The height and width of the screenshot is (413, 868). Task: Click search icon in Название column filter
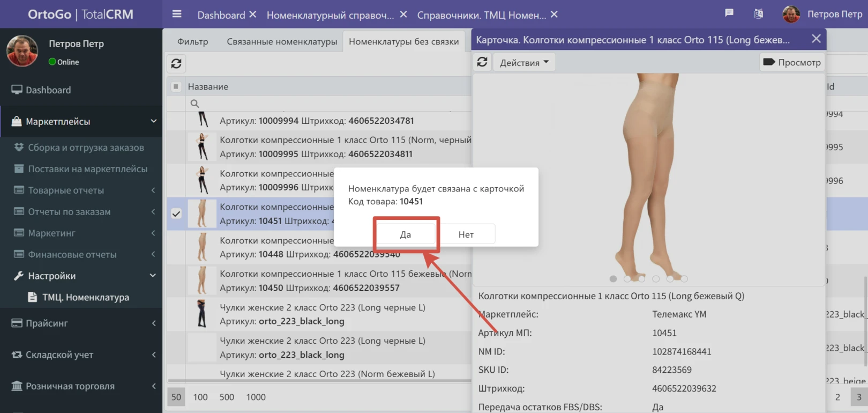pyautogui.click(x=195, y=104)
